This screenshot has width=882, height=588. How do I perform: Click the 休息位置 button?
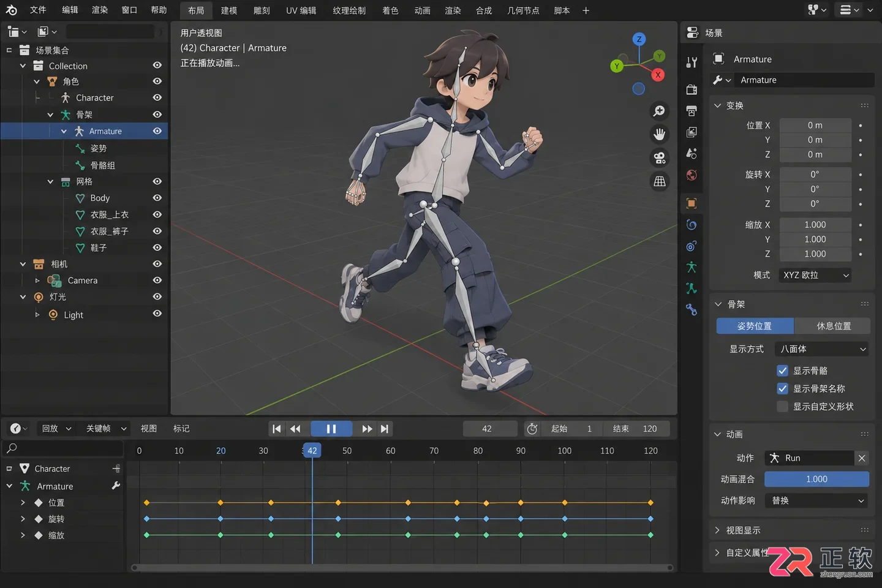pyautogui.click(x=833, y=326)
